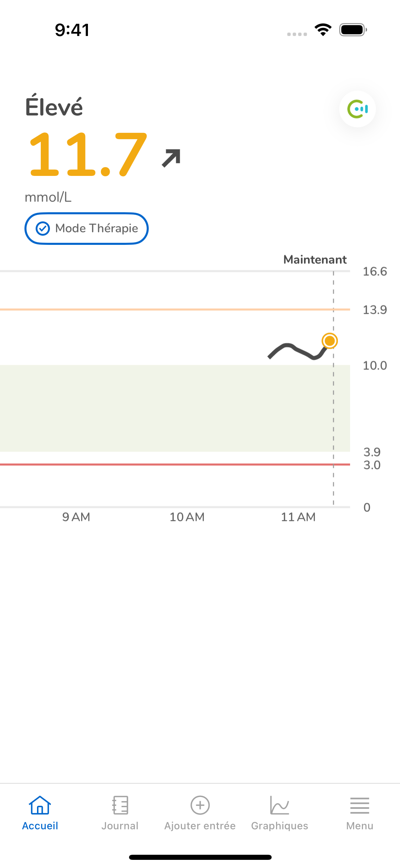Viewport: 400px width, 868px height.
Task: Open the Accueil home icon
Action: tap(40, 805)
